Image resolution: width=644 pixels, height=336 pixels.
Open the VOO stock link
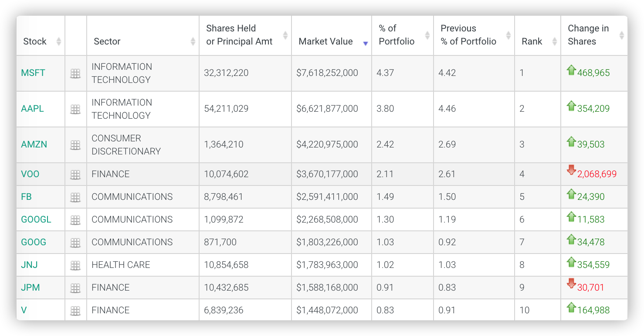30,174
